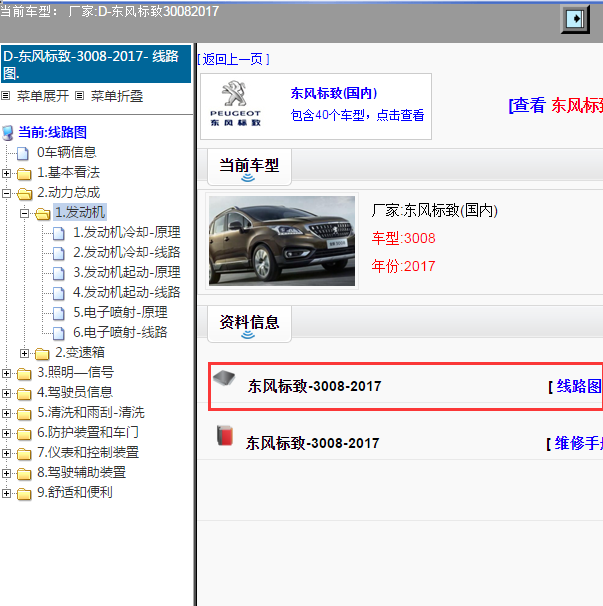The height and width of the screenshot is (606, 603).
Task: Expand the 4.驾驶员信息 tree node
Action: (6, 393)
